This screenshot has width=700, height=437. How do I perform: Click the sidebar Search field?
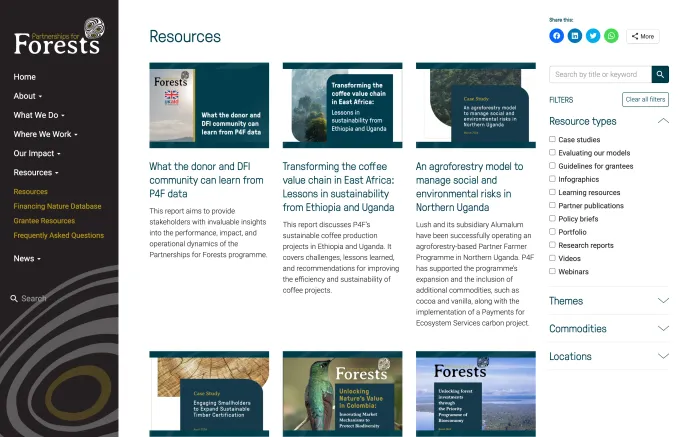click(34, 299)
